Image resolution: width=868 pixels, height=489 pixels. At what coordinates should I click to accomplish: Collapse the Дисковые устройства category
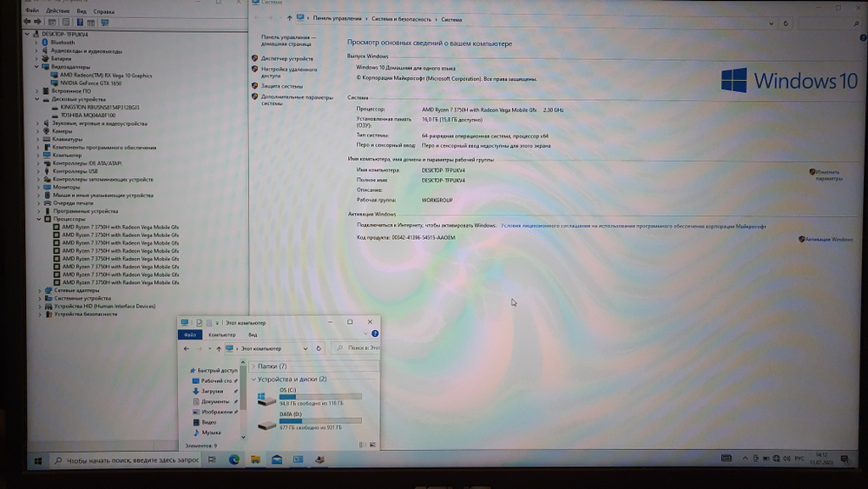(x=37, y=99)
